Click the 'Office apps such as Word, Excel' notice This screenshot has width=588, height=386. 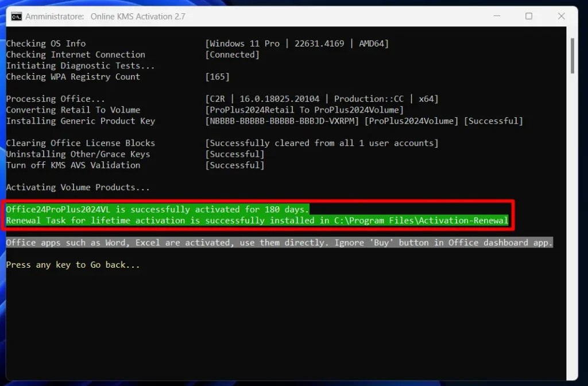(280, 243)
